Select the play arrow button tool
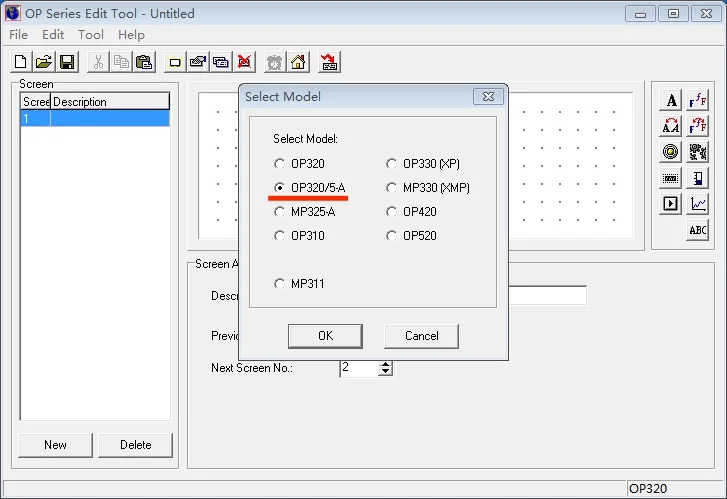Viewport: 727px width, 499px height. click(670, 204)
